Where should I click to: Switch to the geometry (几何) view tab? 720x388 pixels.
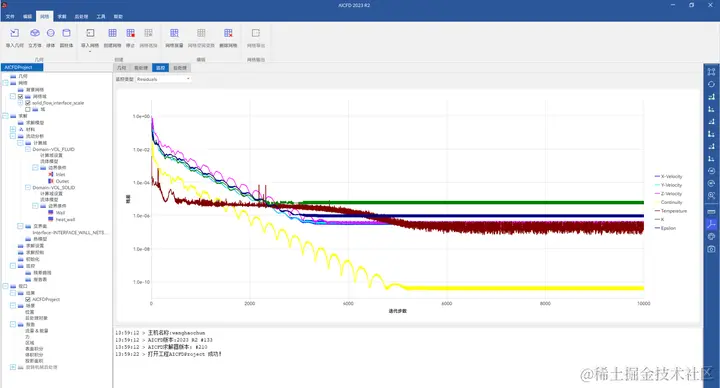[121, 68]
